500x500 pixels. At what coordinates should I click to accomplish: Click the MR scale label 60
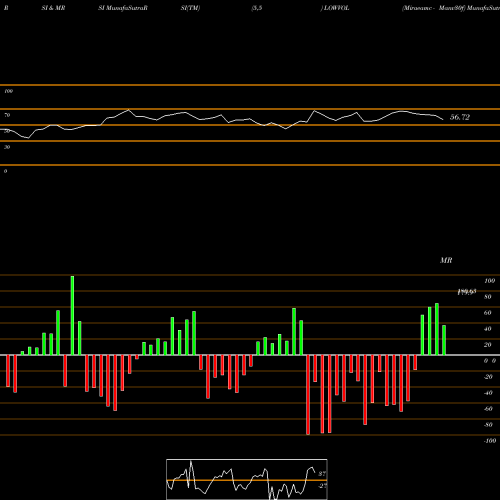click(488, 313)
